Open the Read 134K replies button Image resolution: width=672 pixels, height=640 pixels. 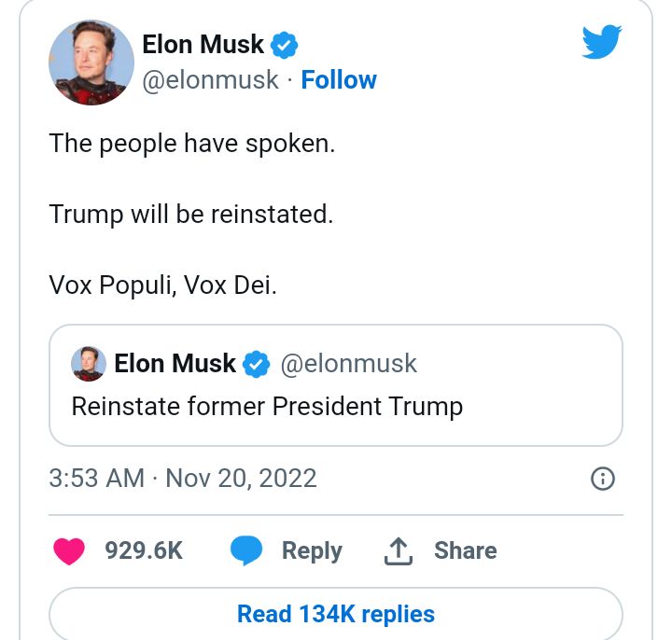[x=336, y=614]
